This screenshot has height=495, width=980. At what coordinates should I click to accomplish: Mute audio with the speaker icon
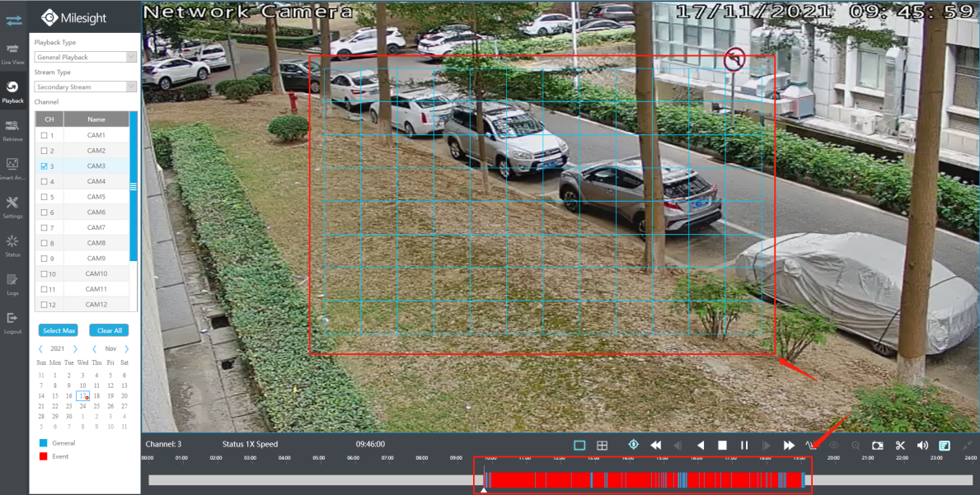tap(921, 445)
